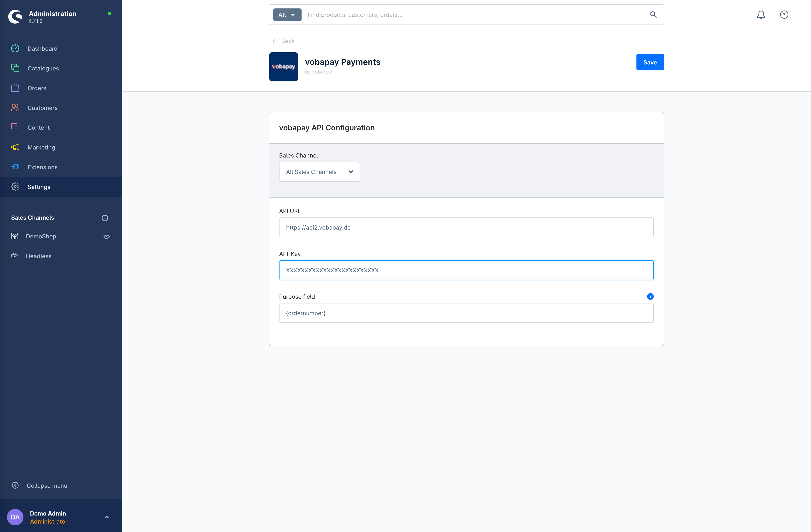Viewport: 811px width, 532px height.
Task: Click the vobapay API Configuration heading
Action: (x=327, y=127)
